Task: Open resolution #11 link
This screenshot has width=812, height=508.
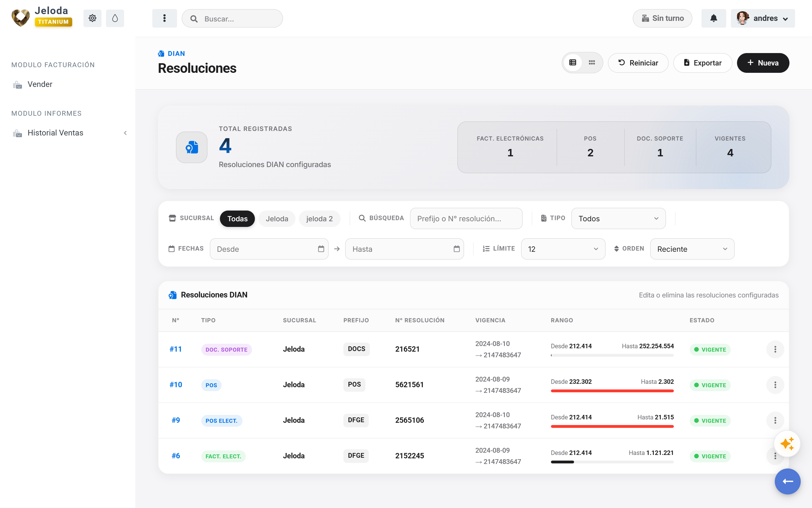Action: 175,349
